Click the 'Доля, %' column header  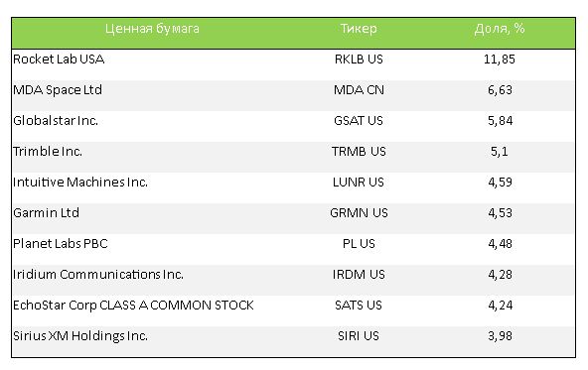pyautogui.click(x=500, y=29)
